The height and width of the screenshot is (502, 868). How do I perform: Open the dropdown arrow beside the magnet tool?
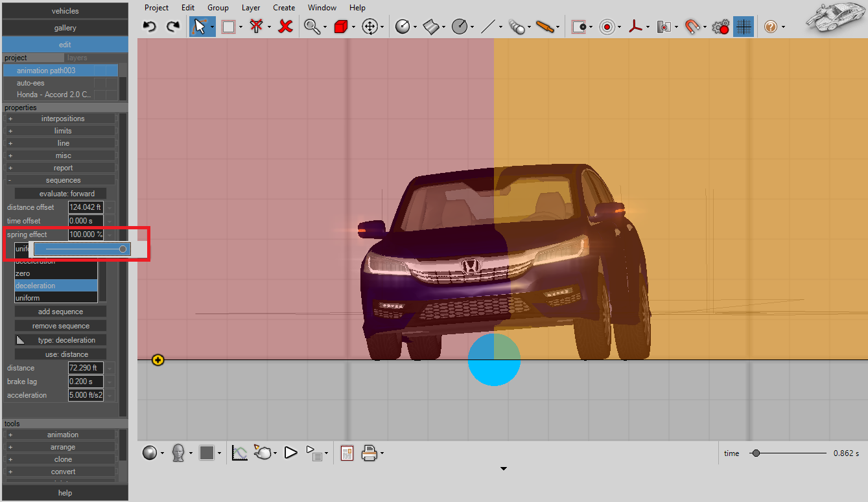tap(705, 27)
